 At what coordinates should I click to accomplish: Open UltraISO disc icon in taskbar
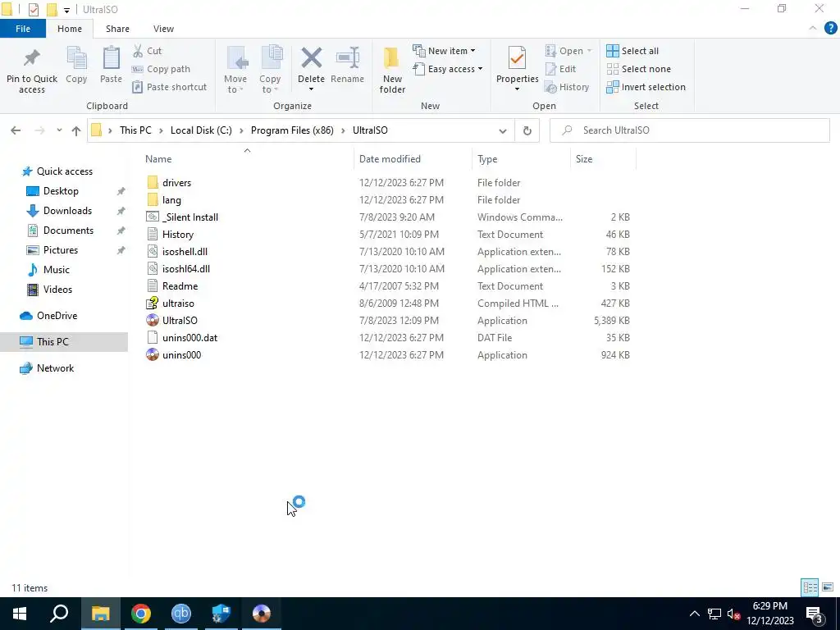pos(262,614)
